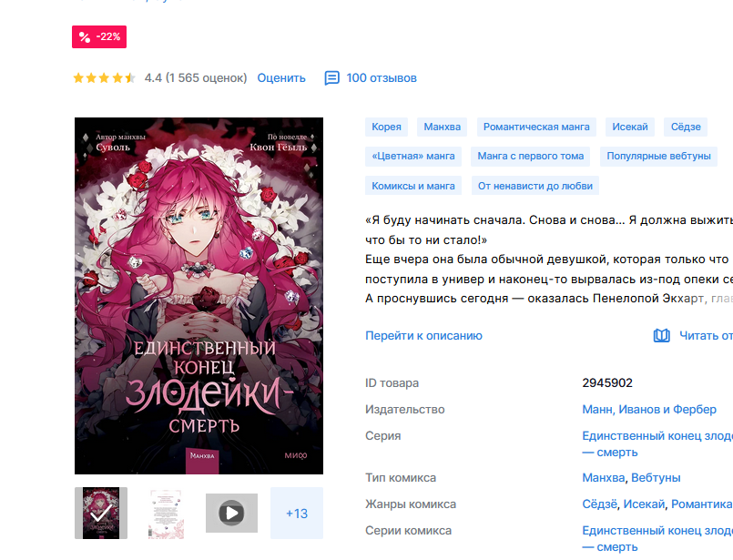Expand the +13 more images tile
Image resolution: width=733 pixels, height=560 pixels.
(297, 514)
